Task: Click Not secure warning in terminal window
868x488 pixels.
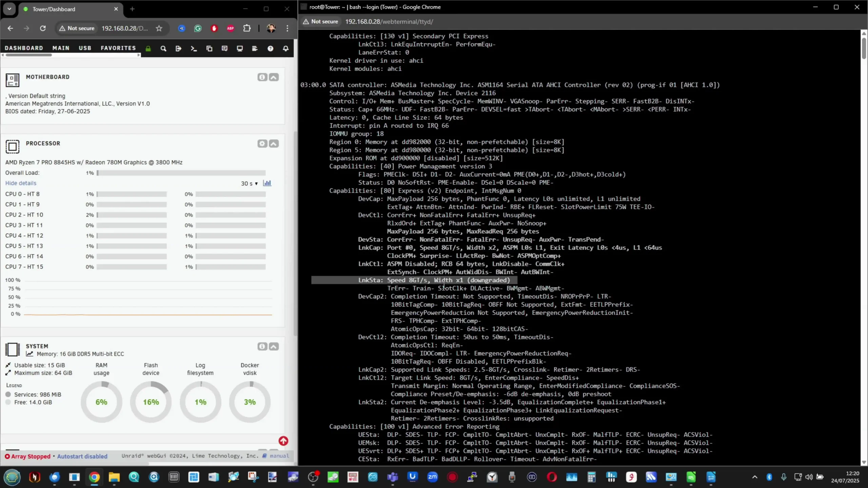Action: (321, 21)
